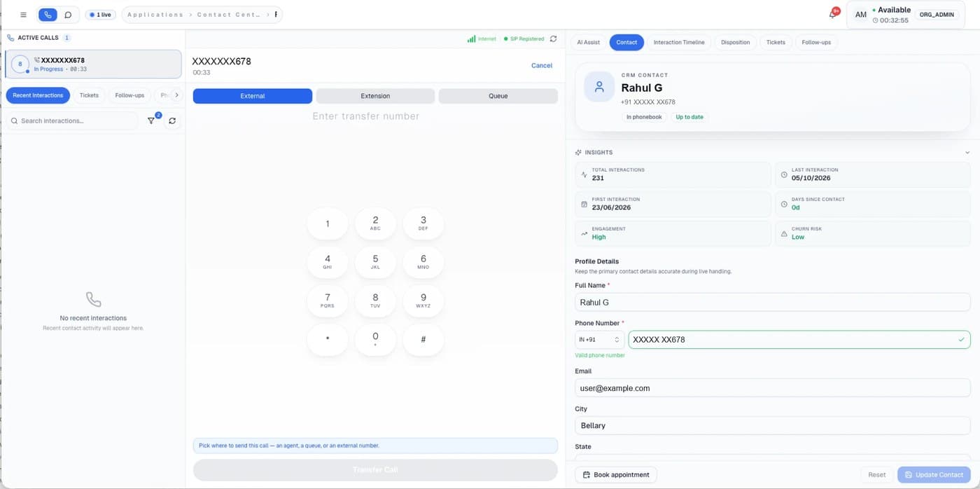Screen dimensions: 980x489
Task: Refresh recent interactions list
Action: click(172, 120)
